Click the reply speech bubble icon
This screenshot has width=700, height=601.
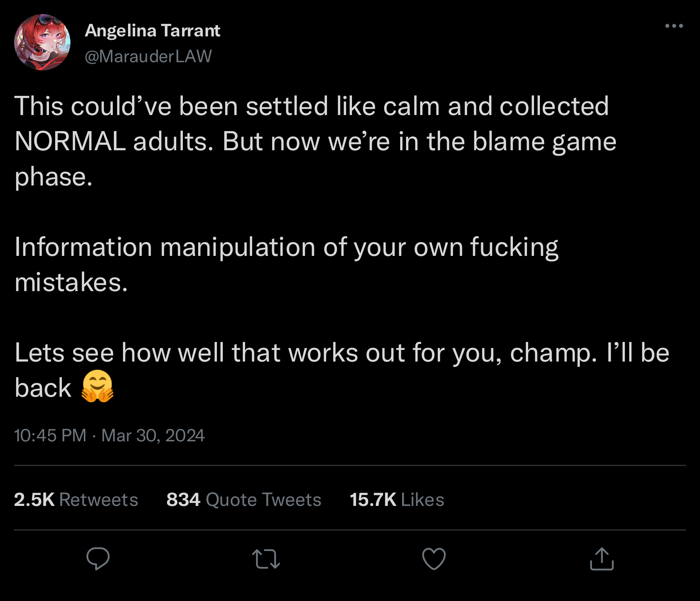pyautogui.click(x=98, y=558)
